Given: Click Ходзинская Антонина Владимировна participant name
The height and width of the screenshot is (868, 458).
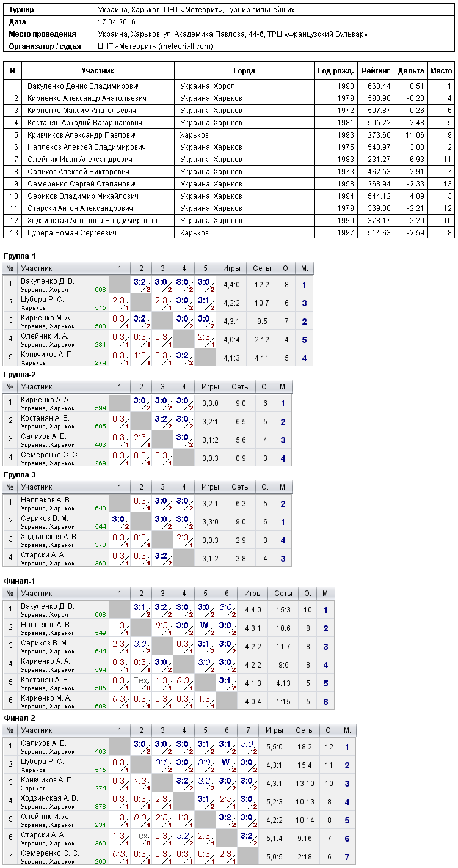Looking at the screenshot, I should click(92, 221).
